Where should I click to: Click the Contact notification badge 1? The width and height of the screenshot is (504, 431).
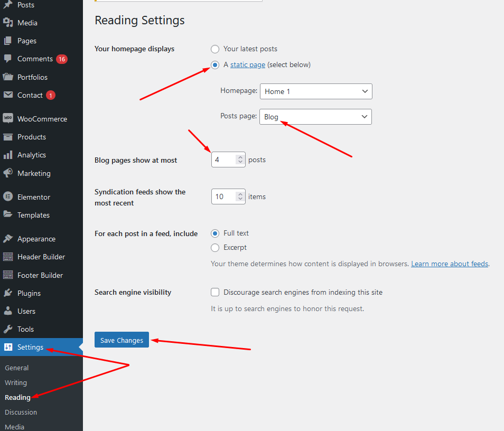pos(51,96)
